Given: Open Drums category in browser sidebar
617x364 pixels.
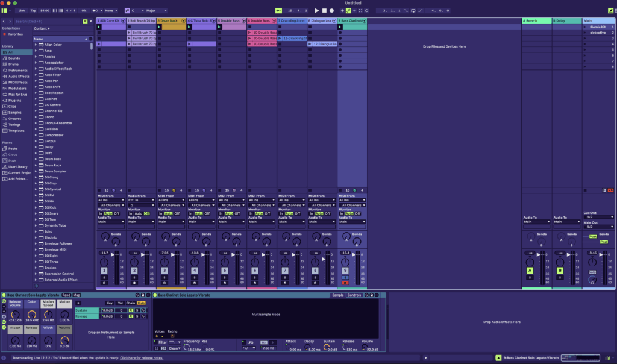Looking at the screenshot, I should pyautogui.click(x=13, y=64).
